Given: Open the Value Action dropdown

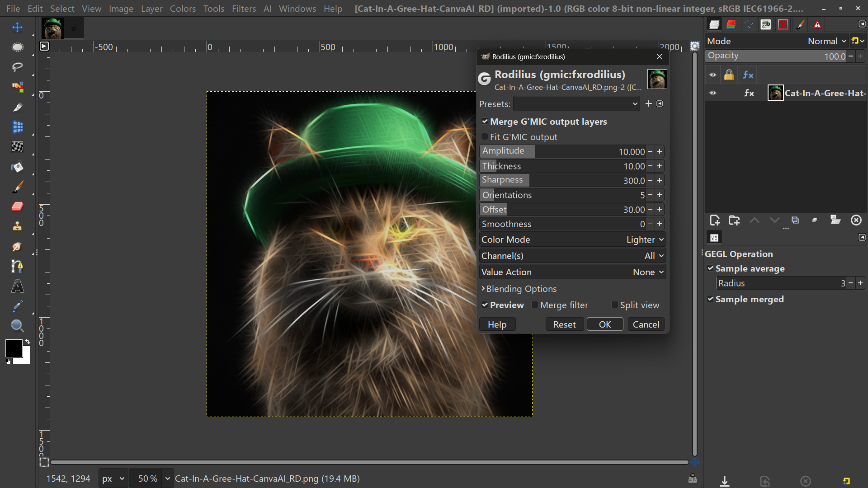Looking at the screenshot, I should 572,272.
